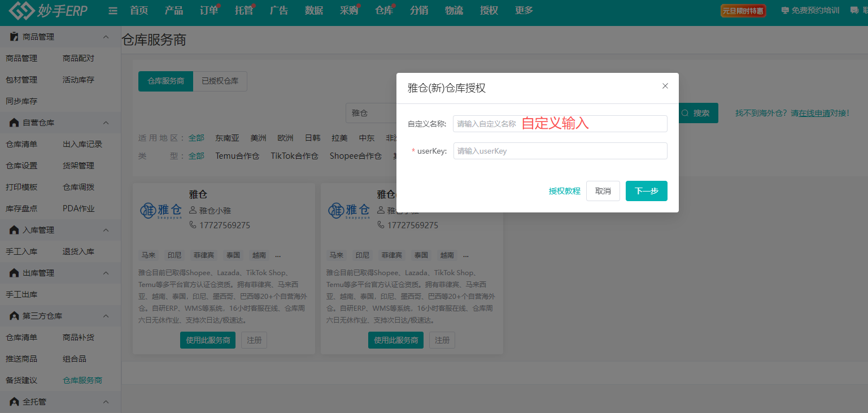Click the 自营仓库 house icon
Viewport: 868px width, 413px height.
(15, 123)
